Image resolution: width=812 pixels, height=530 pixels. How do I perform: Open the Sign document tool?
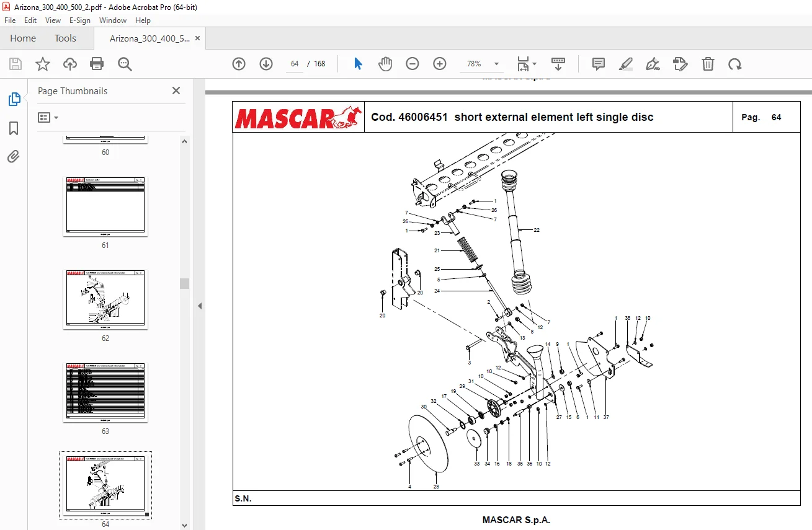coord(653,64)
